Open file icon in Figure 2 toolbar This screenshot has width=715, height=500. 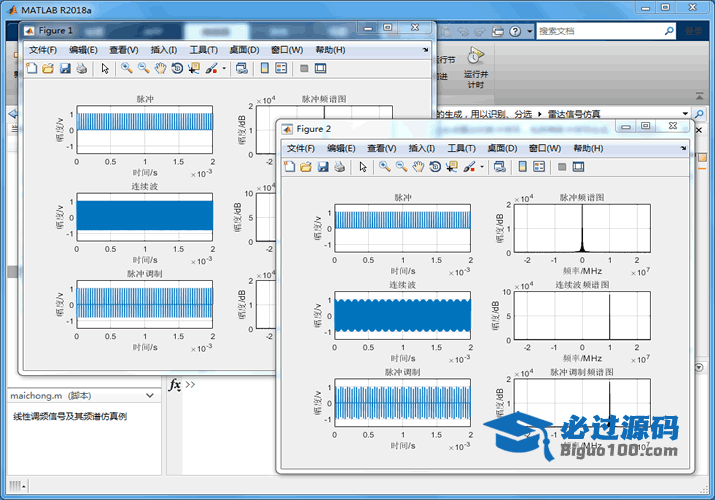tap(306, 167)
